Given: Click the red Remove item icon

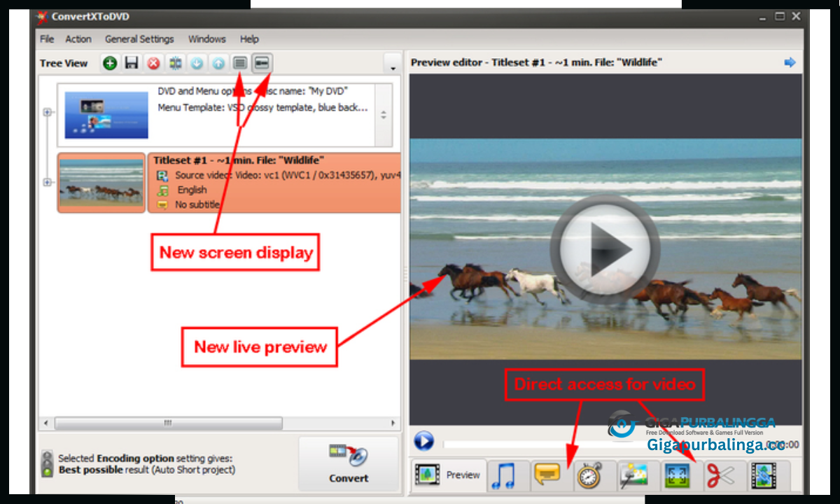Looking at the screenshot, I should click(x=153, y=63).
